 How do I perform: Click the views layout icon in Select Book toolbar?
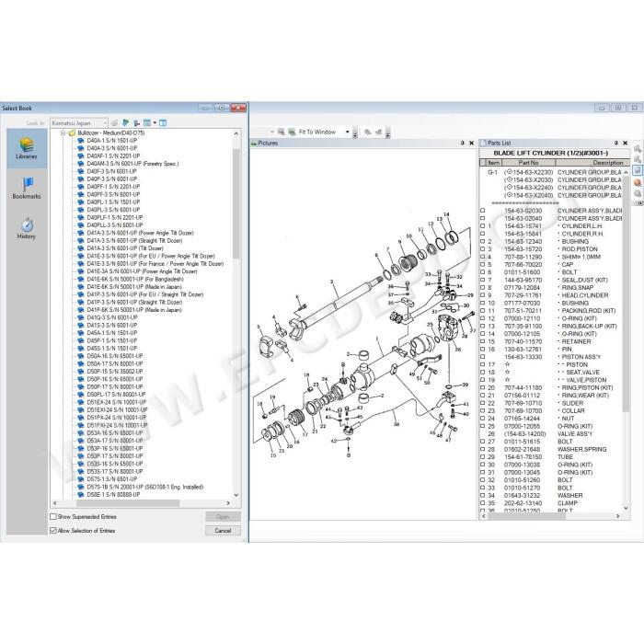tap(146, 122)
